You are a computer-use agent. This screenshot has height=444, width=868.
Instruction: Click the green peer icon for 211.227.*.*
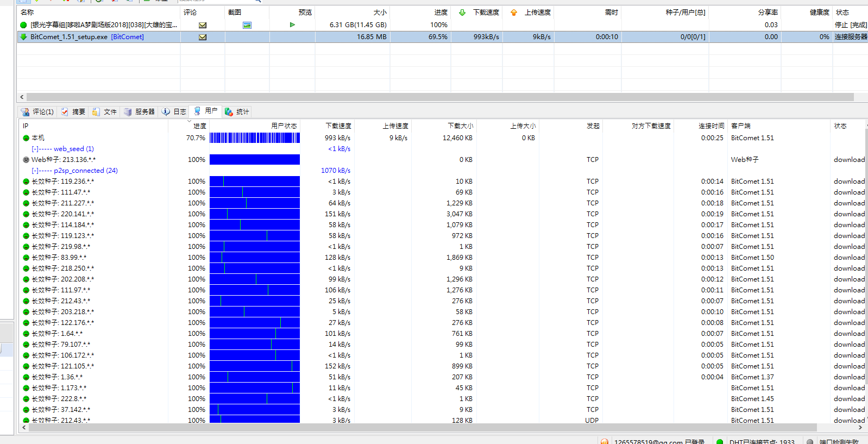pos(26,203)
